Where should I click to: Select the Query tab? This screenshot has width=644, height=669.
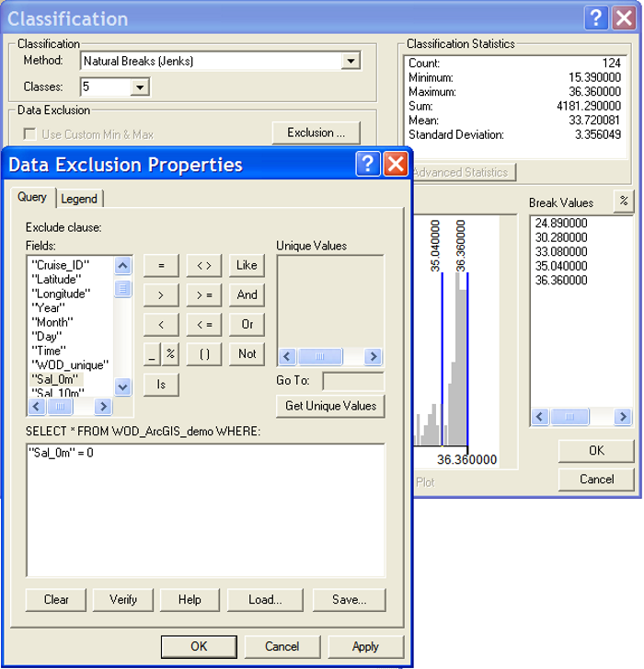coord(32,198)
